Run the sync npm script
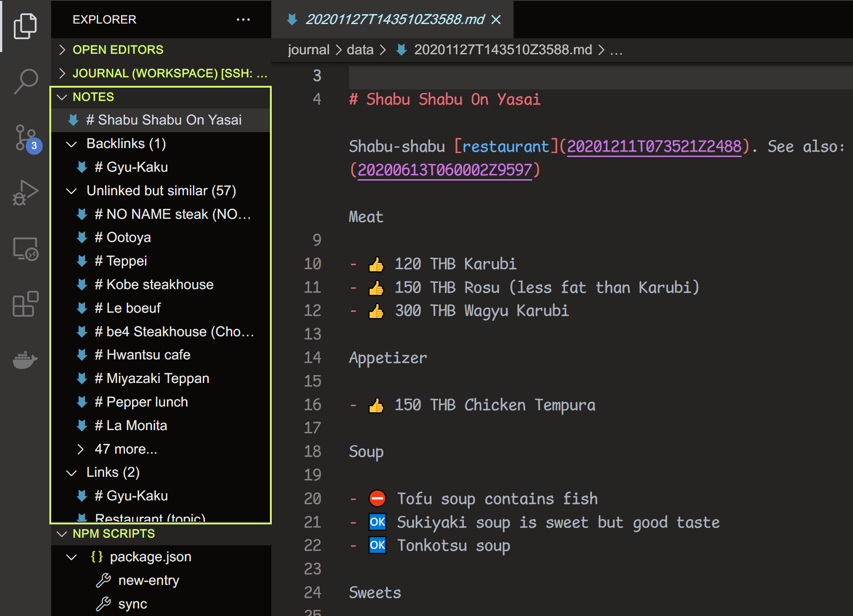The height and width of the screenshot is (616, 853). coord(161,604)
